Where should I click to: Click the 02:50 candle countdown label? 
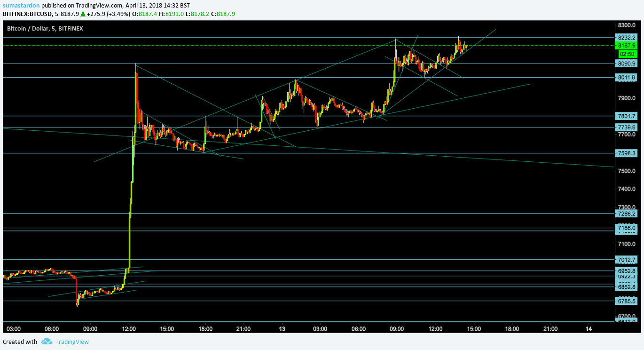pos(627,54)
